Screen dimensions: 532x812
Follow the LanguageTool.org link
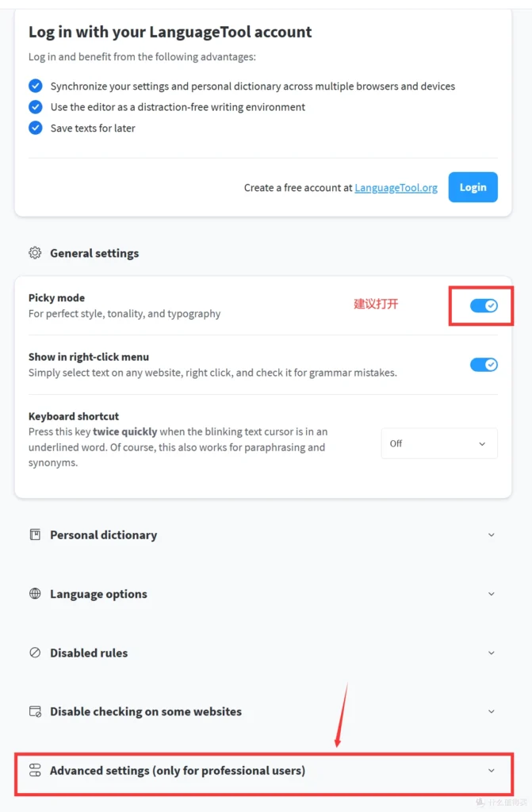(x=396, y=188)
